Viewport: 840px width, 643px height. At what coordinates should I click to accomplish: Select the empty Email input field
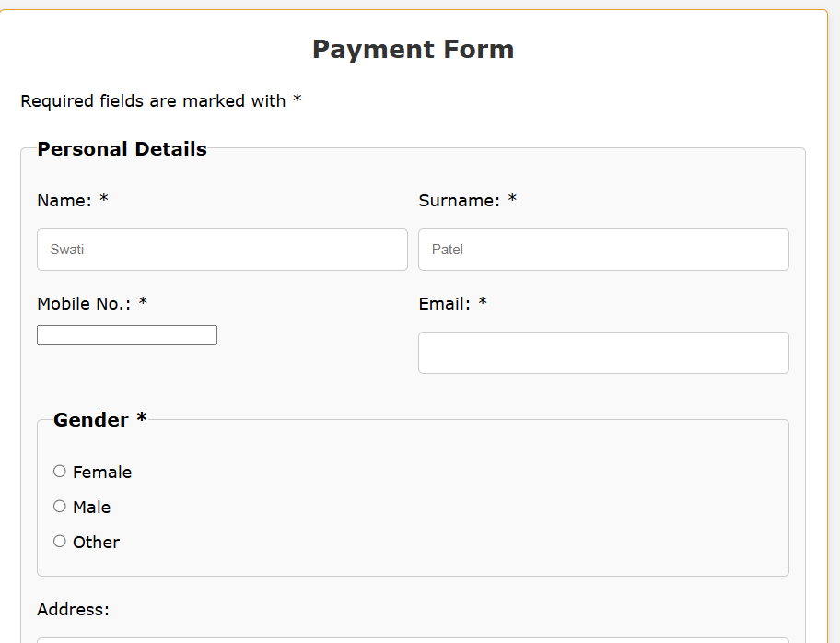604,353
